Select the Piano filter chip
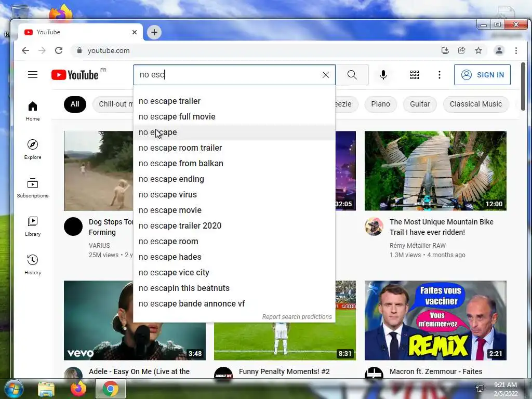This screenshot has height=399, width=532. tap(380, 104)
